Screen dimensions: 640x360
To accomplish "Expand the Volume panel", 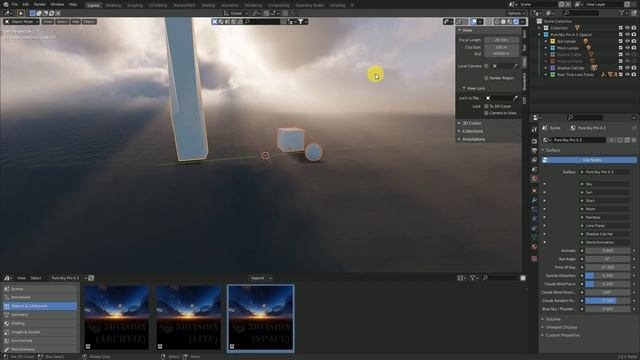I will 553,319.
